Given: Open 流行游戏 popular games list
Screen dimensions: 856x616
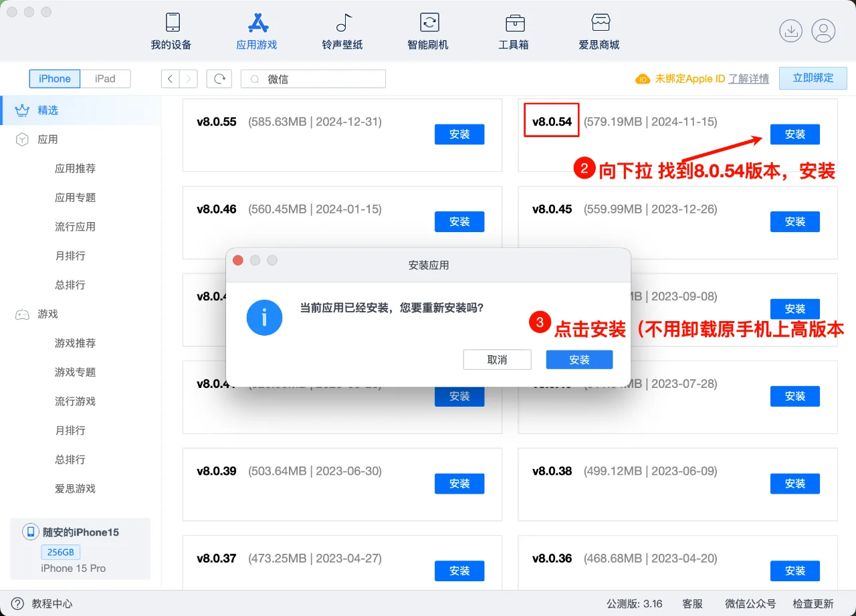Looking at the screenshot, I should pyautogui.click(x=75, y=401).
